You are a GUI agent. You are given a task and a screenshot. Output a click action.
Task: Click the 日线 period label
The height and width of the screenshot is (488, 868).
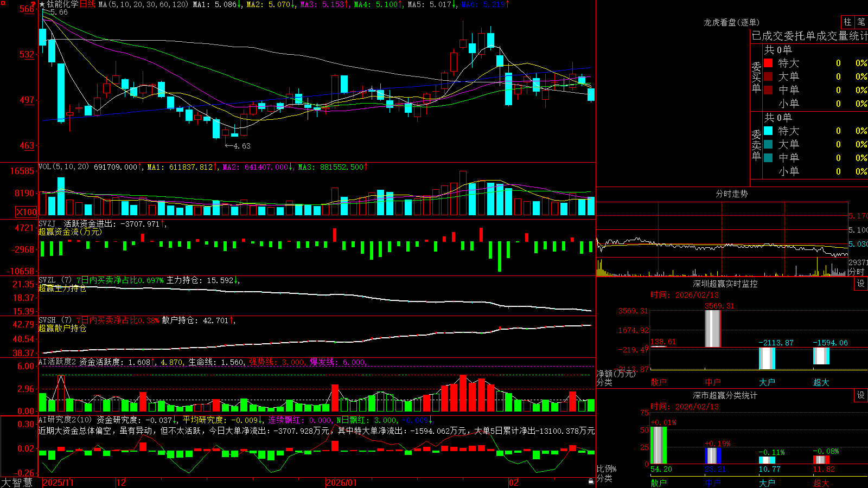click(x=87, y=4)
